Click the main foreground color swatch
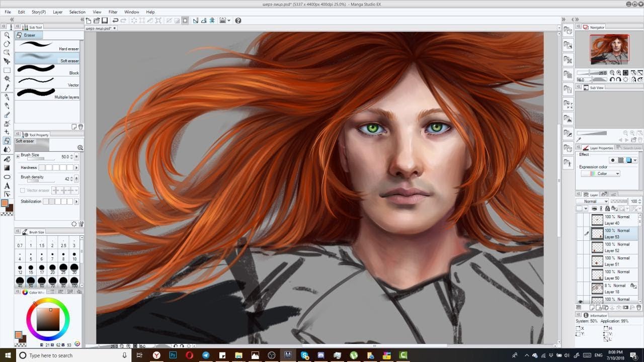This screenshot has width=644, height=362. (5, 203)
